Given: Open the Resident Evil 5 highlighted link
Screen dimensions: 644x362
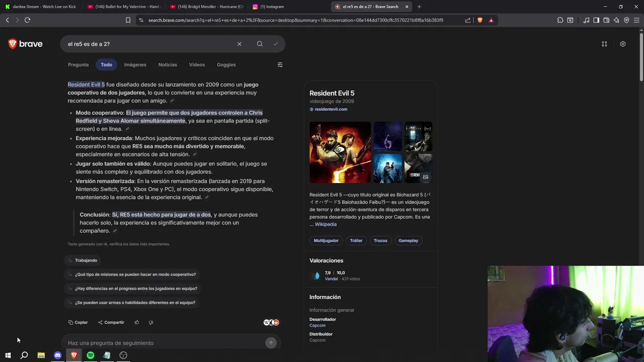Looking at the screenshot, I should click(86, 84).
